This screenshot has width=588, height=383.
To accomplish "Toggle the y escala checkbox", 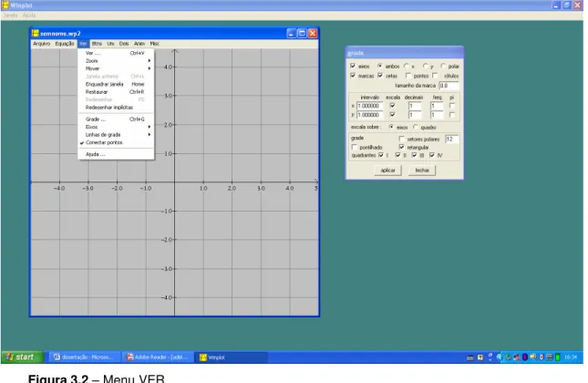I will click(x=392, y=114).
